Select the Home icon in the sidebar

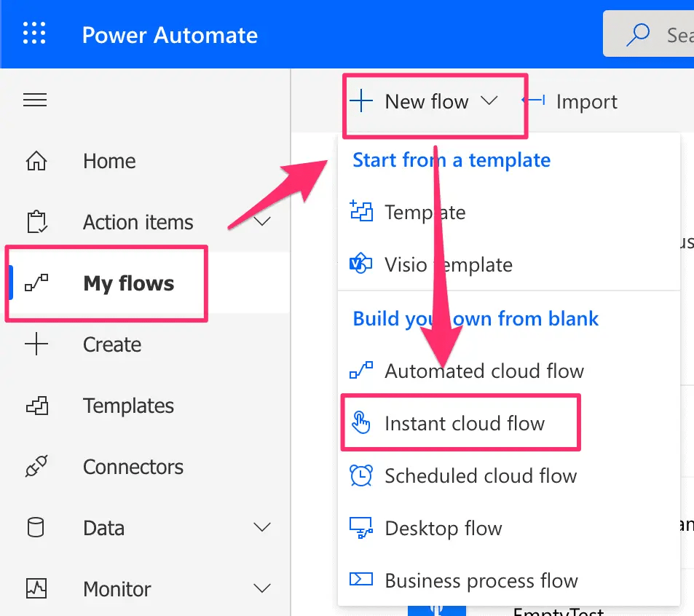point(34,160)
